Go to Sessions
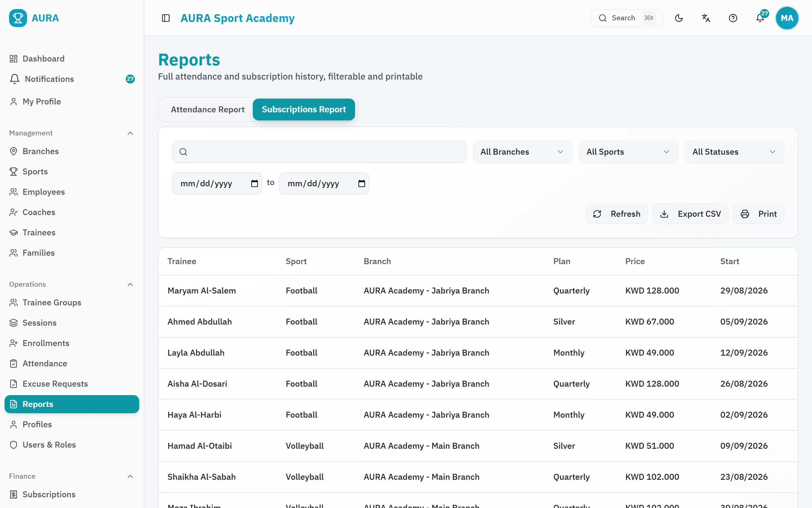Image resolution: width=812 pixels, height=508 pixels. [72, 323]
